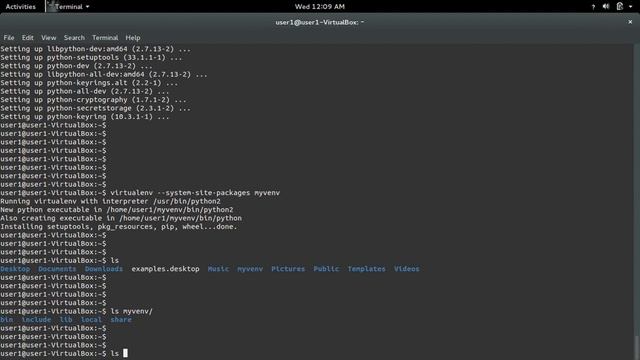Click 'Setting up python-setuptools' line

pyautogui.click(x=91, y=58)
